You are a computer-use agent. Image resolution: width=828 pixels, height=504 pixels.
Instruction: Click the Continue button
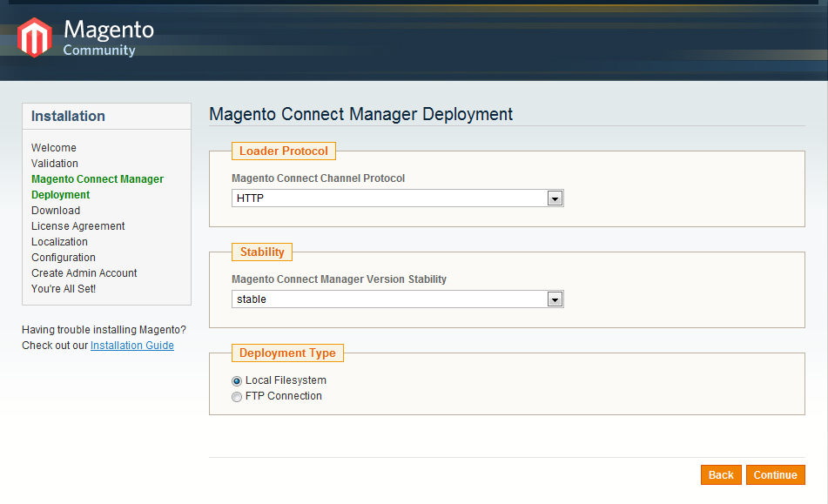point(775,475)
